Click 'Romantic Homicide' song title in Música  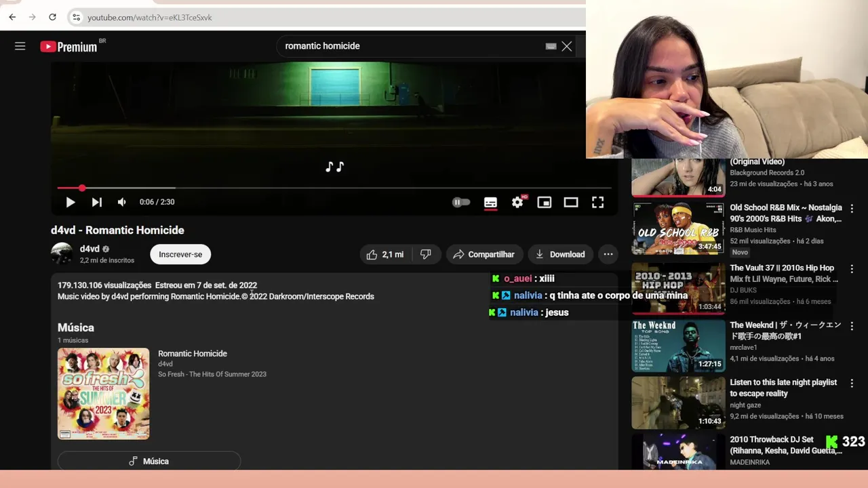193,353
